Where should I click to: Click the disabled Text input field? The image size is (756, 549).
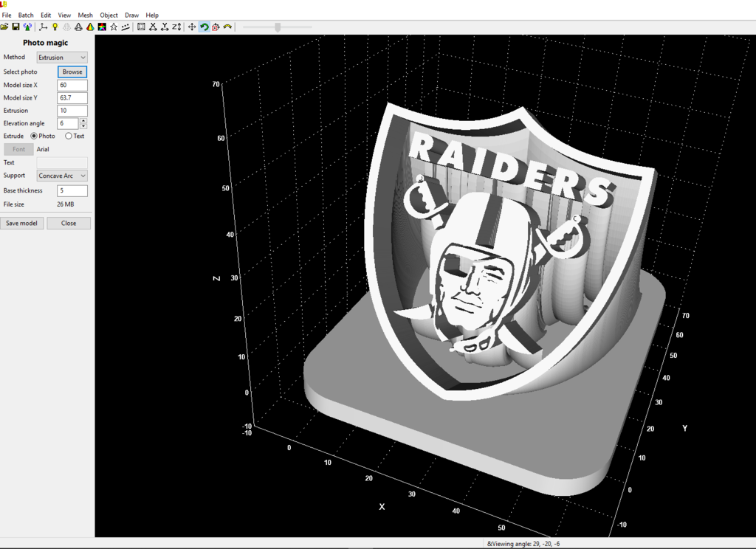point(62,162)
